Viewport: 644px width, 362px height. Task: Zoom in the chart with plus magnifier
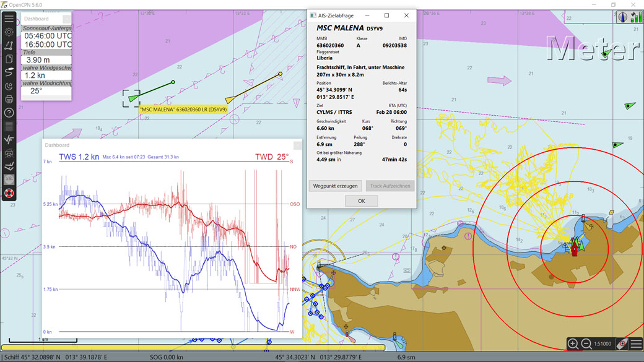(x=573, y=343)
